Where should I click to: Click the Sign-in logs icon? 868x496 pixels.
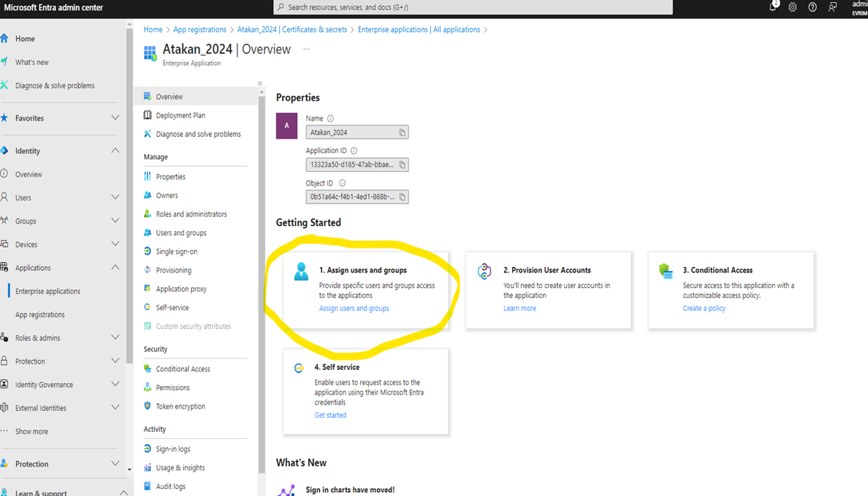click(147, 448)
